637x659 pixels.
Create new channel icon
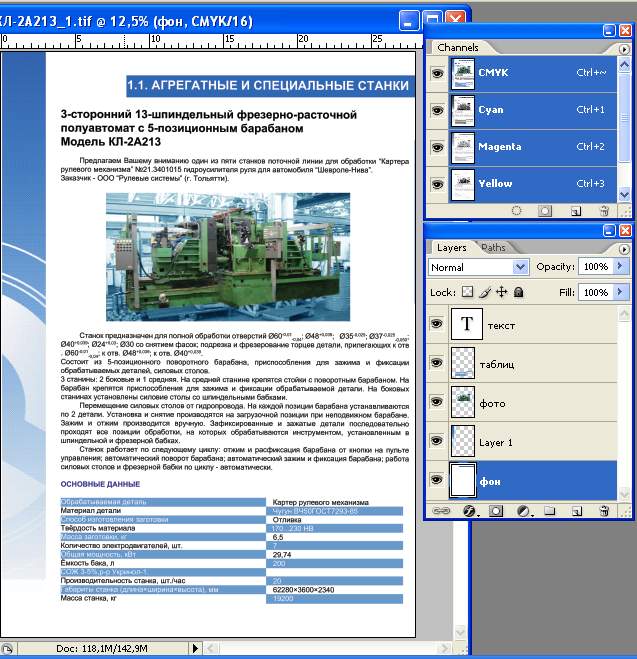tap(576, 211)
